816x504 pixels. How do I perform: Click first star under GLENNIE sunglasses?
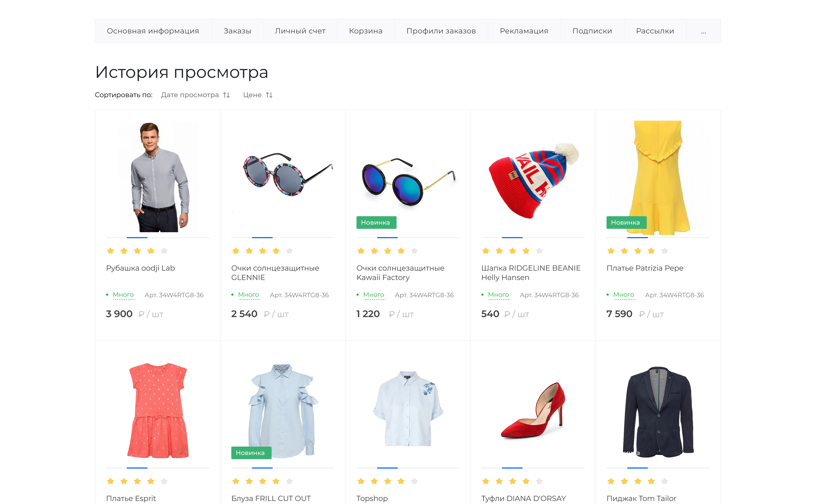[236, 251]
